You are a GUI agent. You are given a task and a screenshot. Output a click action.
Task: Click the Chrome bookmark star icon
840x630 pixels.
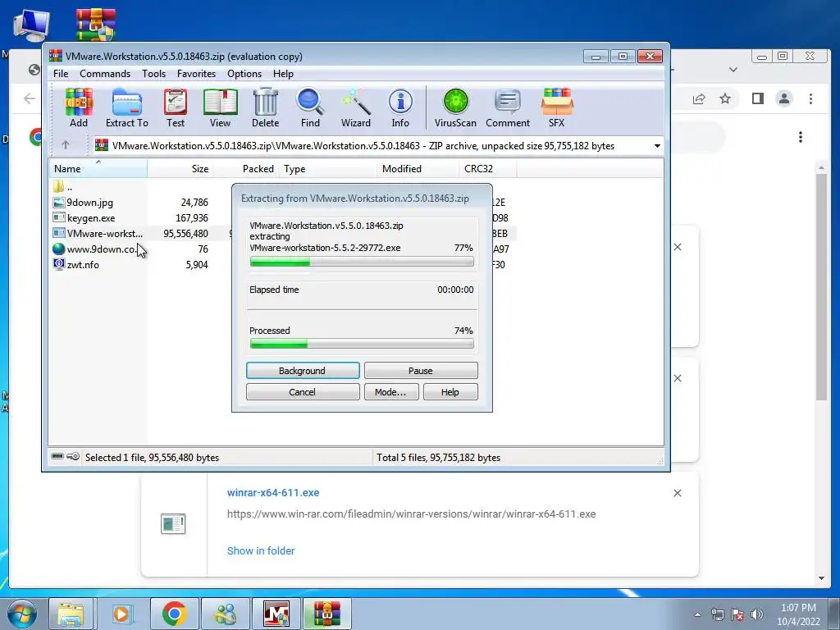(x=725, y=98)
